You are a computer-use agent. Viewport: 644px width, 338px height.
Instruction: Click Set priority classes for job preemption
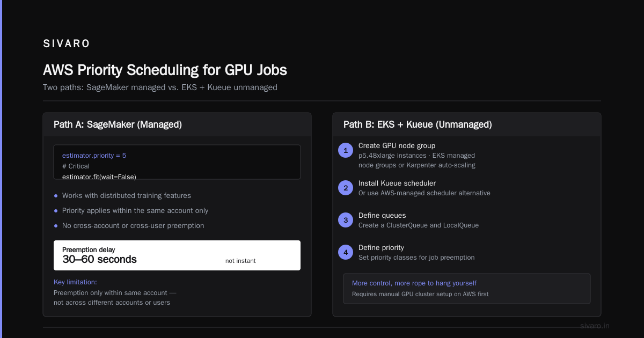416,258
